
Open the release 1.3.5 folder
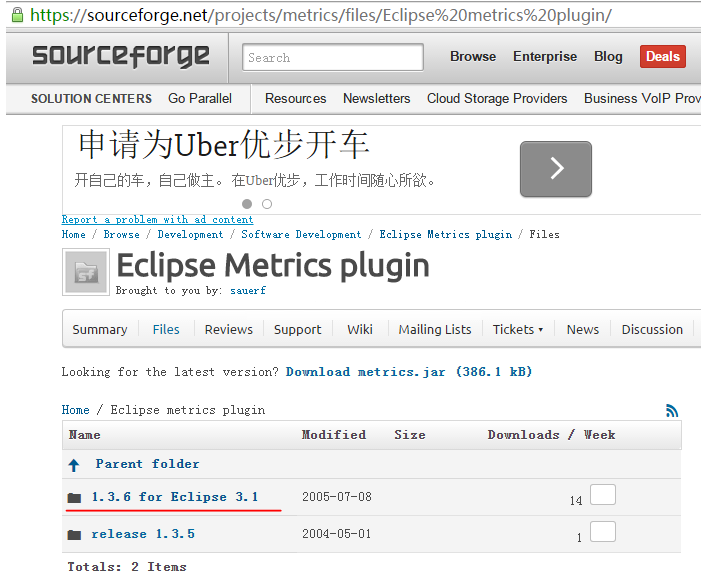click(x=143, y=534)
